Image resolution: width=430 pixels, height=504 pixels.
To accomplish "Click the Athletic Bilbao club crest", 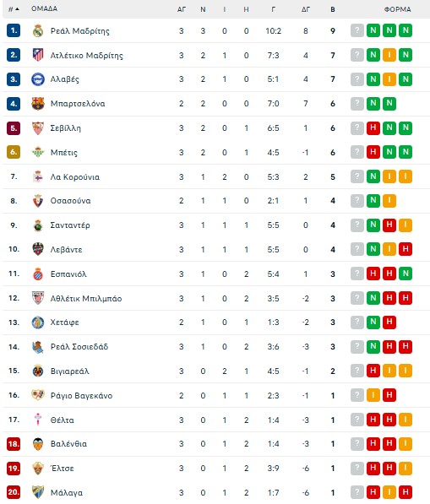I will (x=38, y=298).
